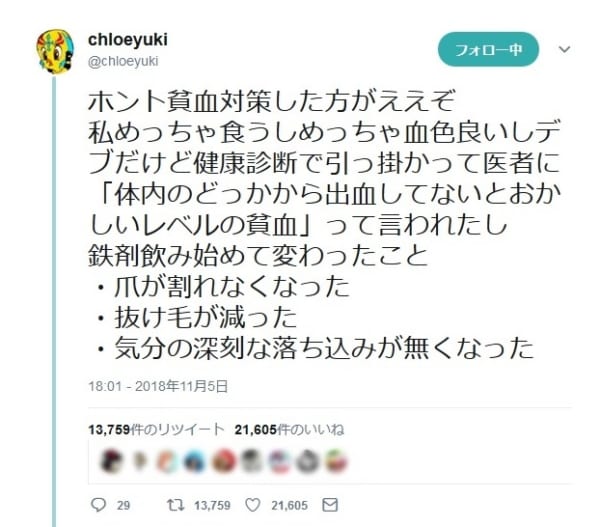Open the chloeyuki display name link
The height and width of the screenshot is (527, 600).
point(128,39)
